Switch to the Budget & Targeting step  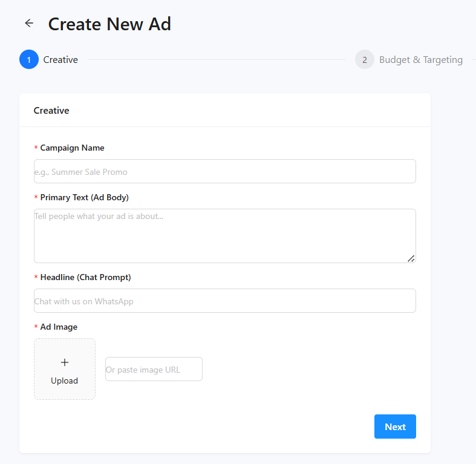coord(420,60)
